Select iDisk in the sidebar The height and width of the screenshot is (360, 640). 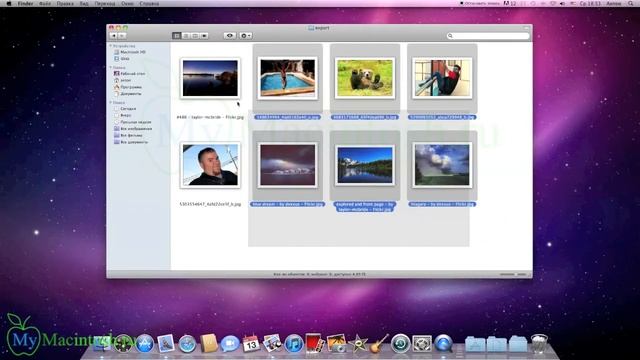122,59
